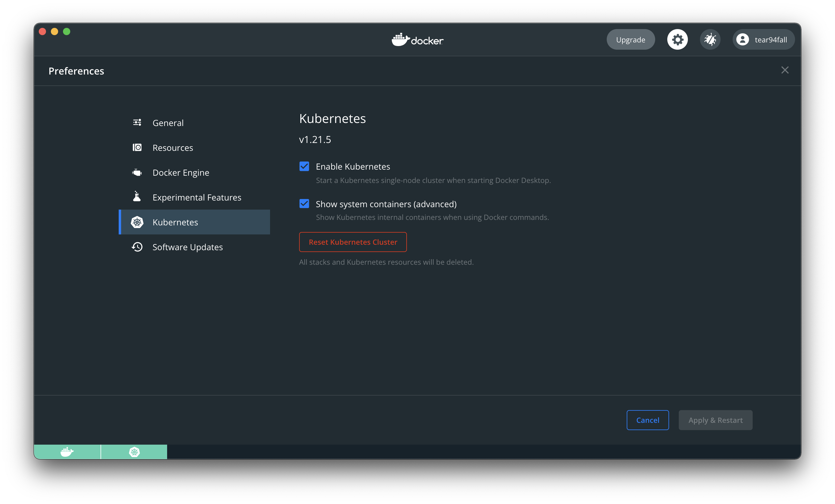Click the Docker Engine icon
Screen dimensions: 835x504
(137, 173)
